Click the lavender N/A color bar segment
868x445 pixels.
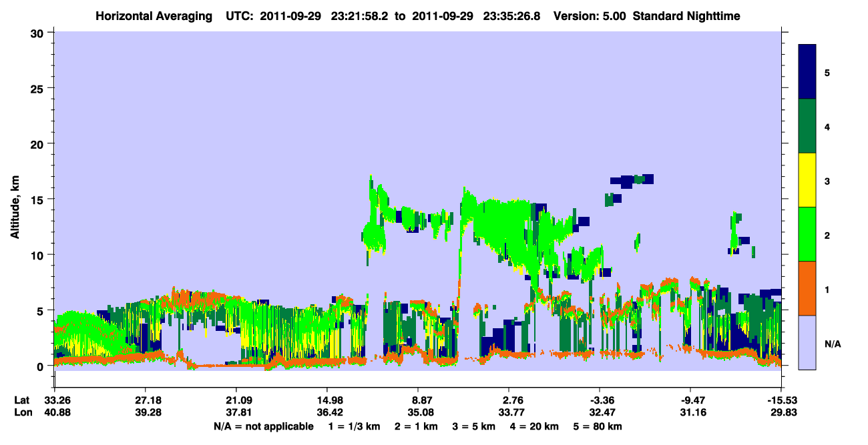[x=807, y=342]
